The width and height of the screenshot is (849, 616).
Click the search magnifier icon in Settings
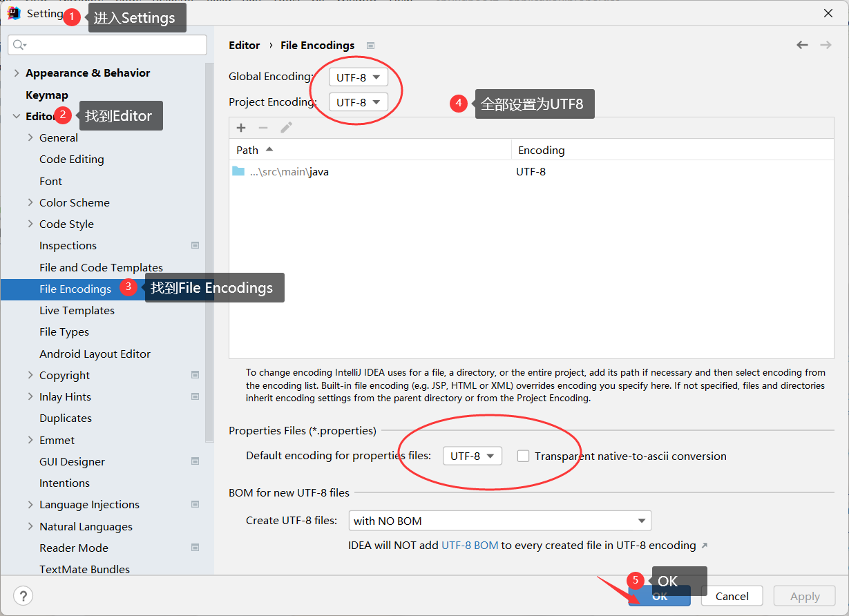click(x=19, y=45)
